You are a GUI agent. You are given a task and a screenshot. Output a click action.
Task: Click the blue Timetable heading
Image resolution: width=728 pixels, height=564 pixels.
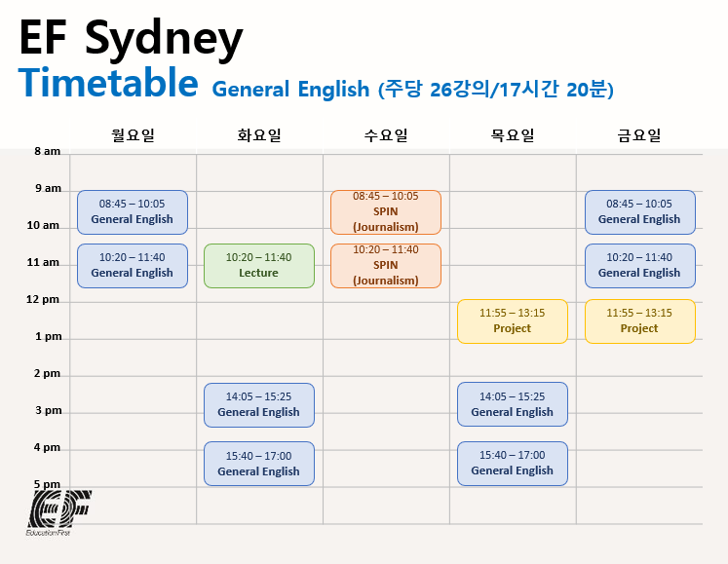(x=108, y=83)
